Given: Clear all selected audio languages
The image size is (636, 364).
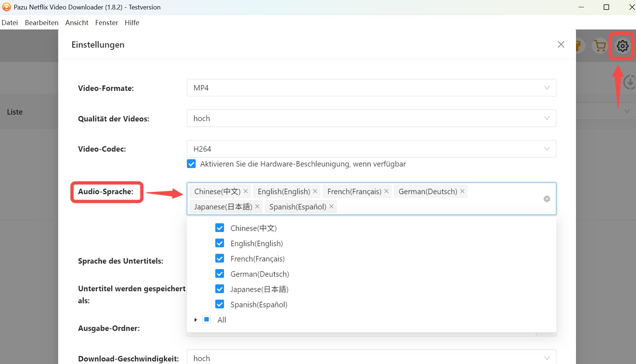Looking at the screenshot, I should 547,199.
